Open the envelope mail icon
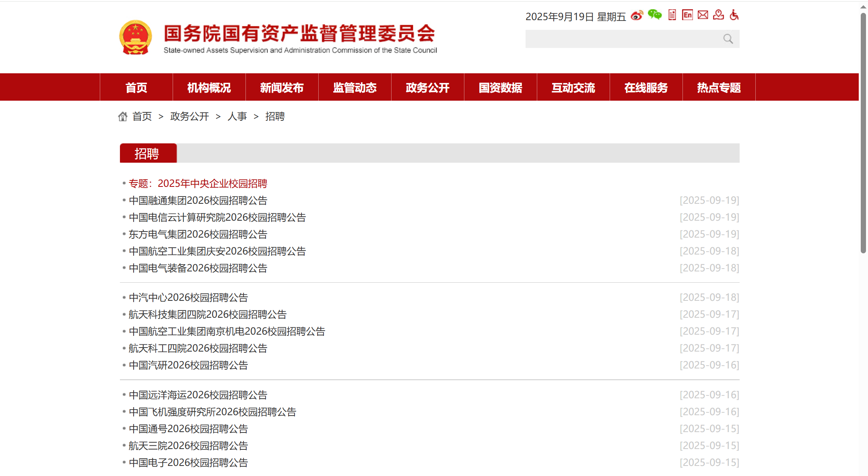Viewport: 868px width, 476px height. pyautogui.click(x=703, y=15)
